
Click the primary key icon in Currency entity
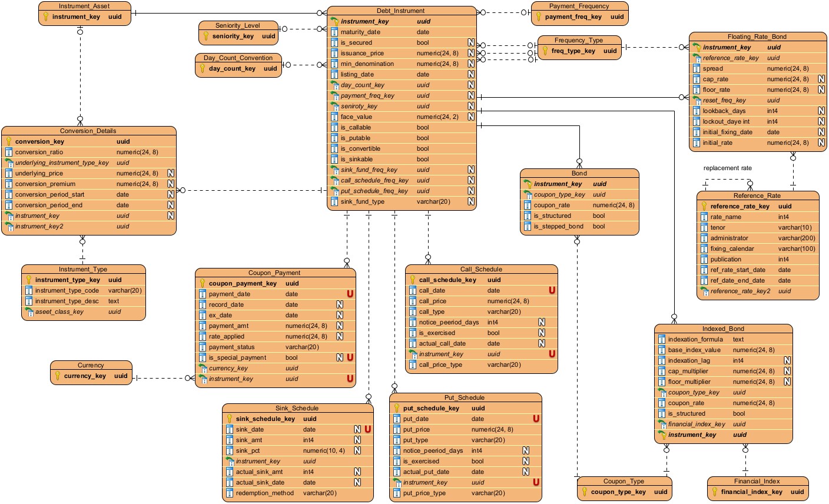pos(58,376)
